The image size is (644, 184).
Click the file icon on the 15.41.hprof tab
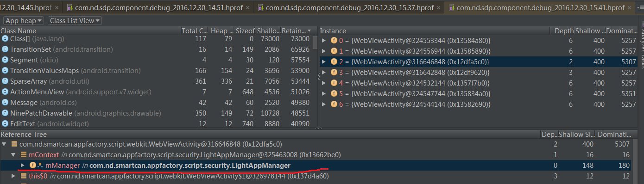451,7
